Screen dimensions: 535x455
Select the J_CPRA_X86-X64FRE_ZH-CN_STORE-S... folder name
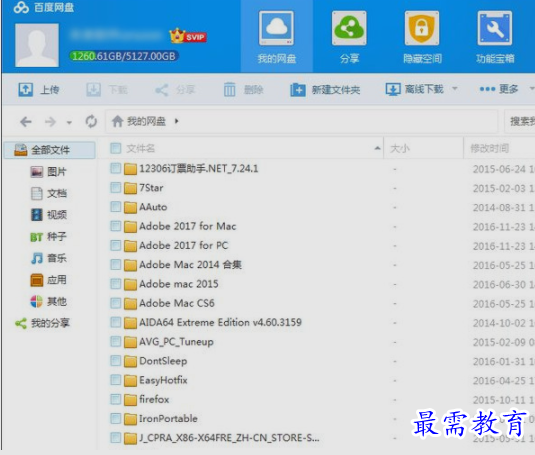[229, 438]
